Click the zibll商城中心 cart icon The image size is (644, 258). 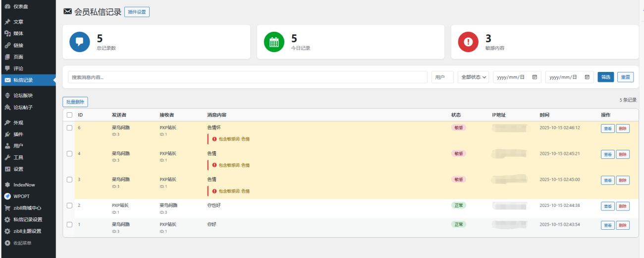(7, 208)
